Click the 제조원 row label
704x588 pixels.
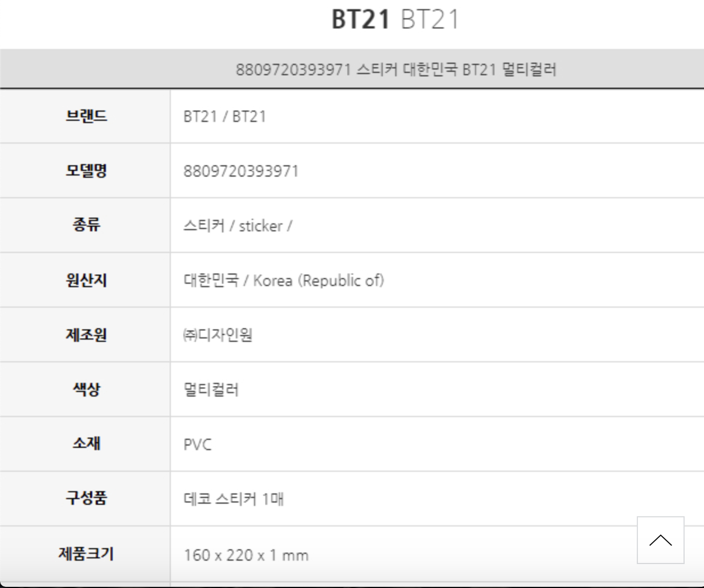coord(86,334)
